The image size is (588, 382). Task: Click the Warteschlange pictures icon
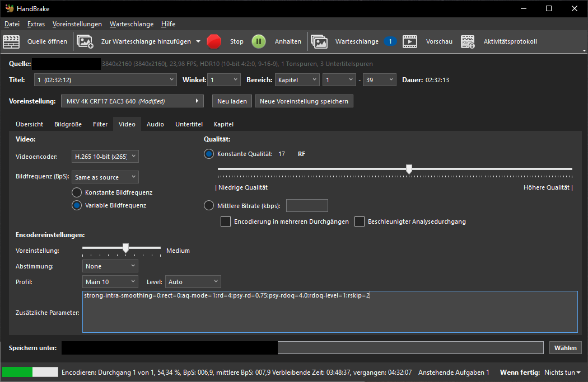tap(319, 41)
